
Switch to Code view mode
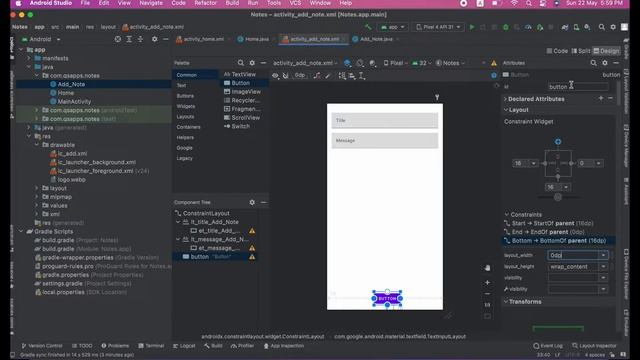point(557,51)
